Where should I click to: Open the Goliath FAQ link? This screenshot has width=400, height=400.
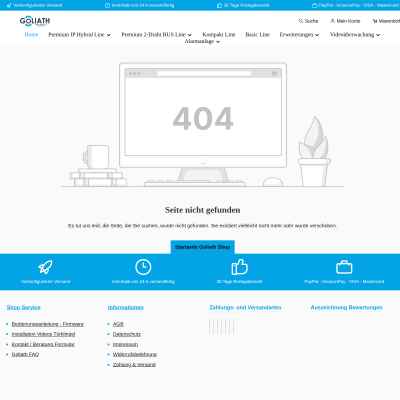click(x=25, y=354)
